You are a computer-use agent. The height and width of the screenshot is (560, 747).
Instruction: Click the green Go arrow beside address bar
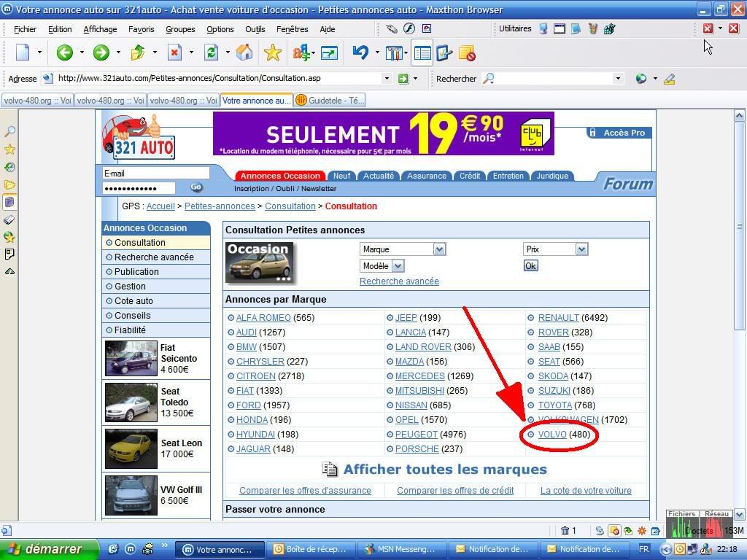coord(403,79)
